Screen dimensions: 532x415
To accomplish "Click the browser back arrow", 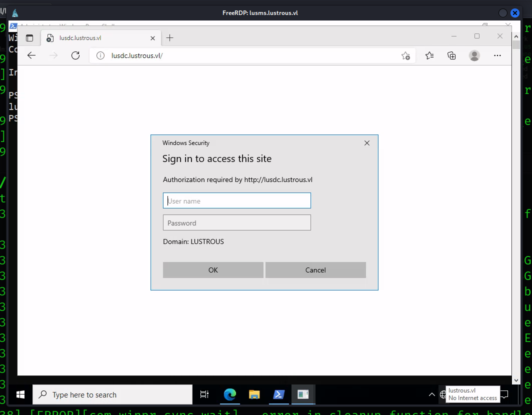I will [x=31, y=55].
